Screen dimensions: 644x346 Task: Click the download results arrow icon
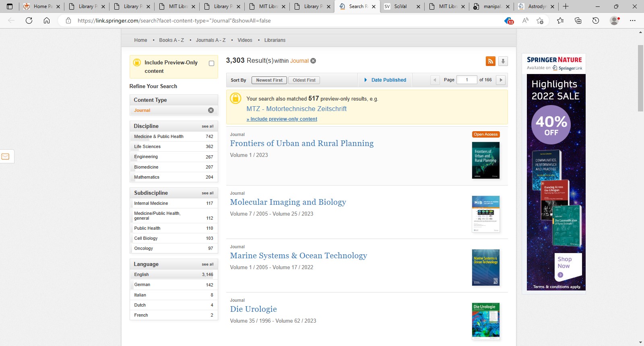503,61
